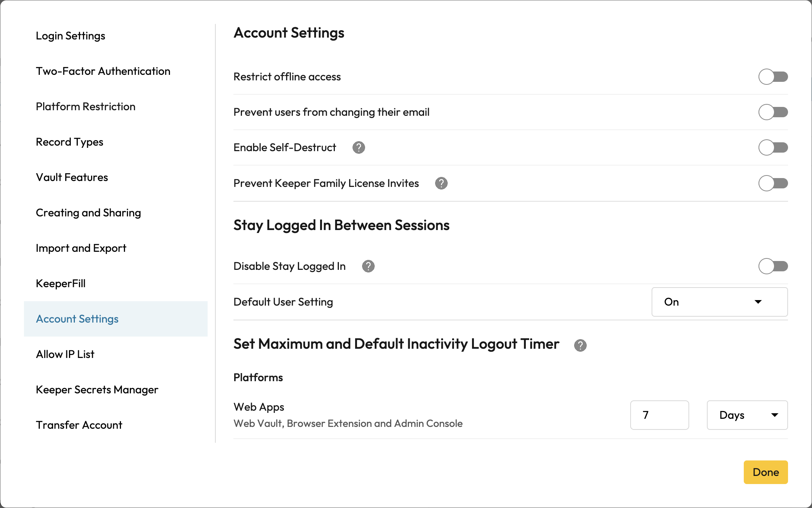Image resolution: width=812 pixels, height=508 pixels.
Task: Open Vault Features section
Action: pyautogui.click(x=72, y=177)
